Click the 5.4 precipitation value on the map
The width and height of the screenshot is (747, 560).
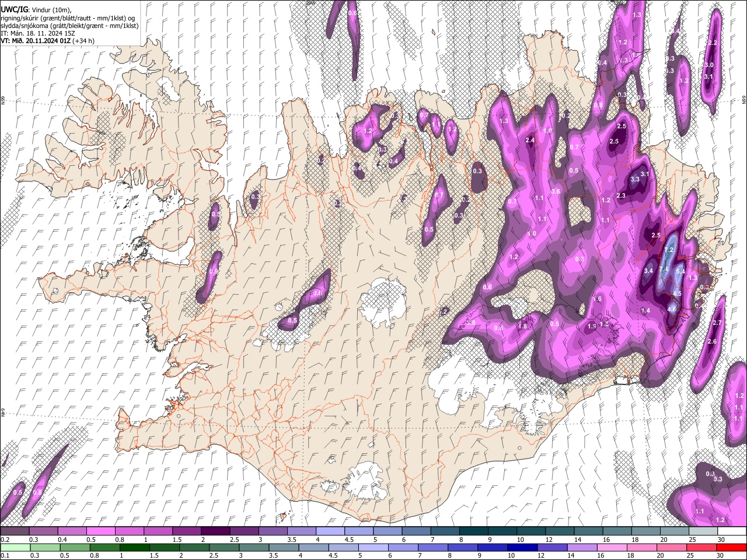(x=680, y=271)
